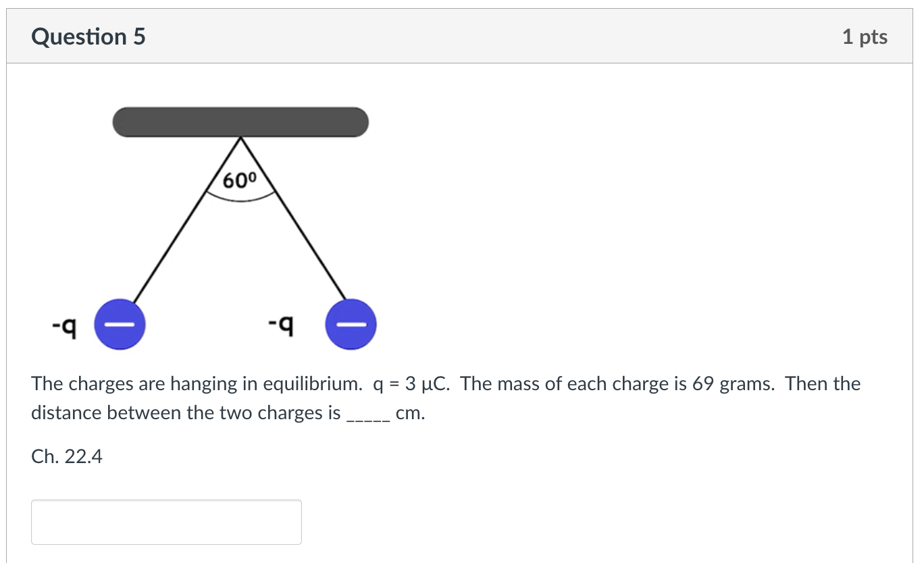Click the cm unit after the blank
Screen dimensions: 924x563
point(412,412)
